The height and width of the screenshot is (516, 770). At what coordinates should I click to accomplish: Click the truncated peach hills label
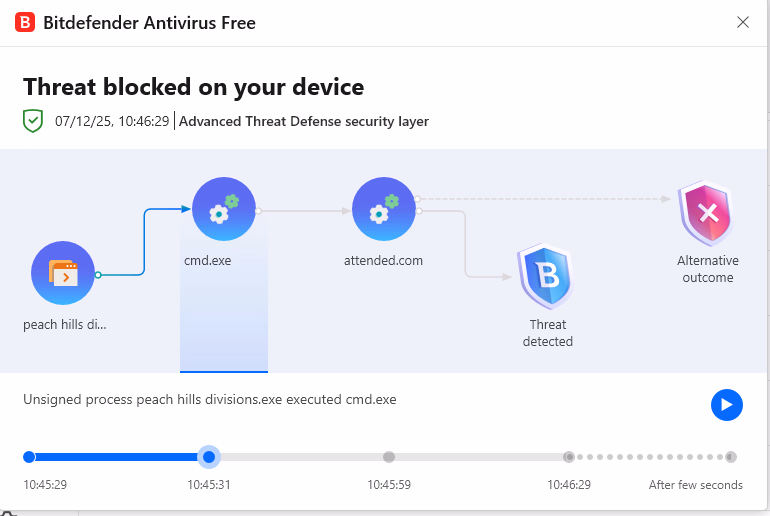click(64, 325)
